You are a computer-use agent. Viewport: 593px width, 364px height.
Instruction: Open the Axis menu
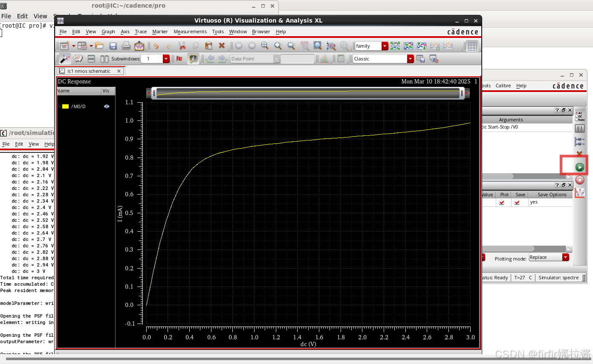tap(125, 32)
